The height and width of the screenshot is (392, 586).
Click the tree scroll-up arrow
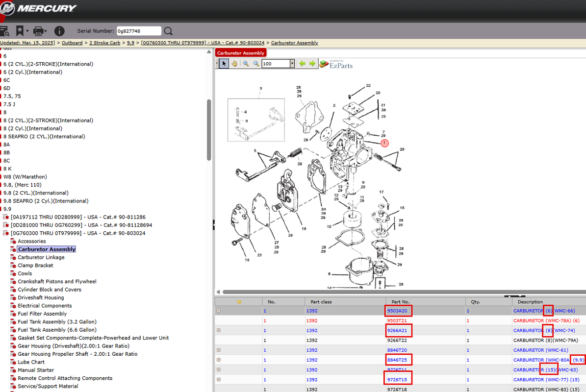[x=209, y=52]
